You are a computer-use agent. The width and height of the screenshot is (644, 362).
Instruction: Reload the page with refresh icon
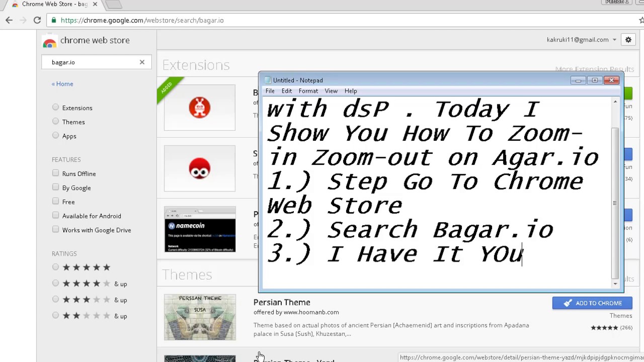(x=37, y=20)
